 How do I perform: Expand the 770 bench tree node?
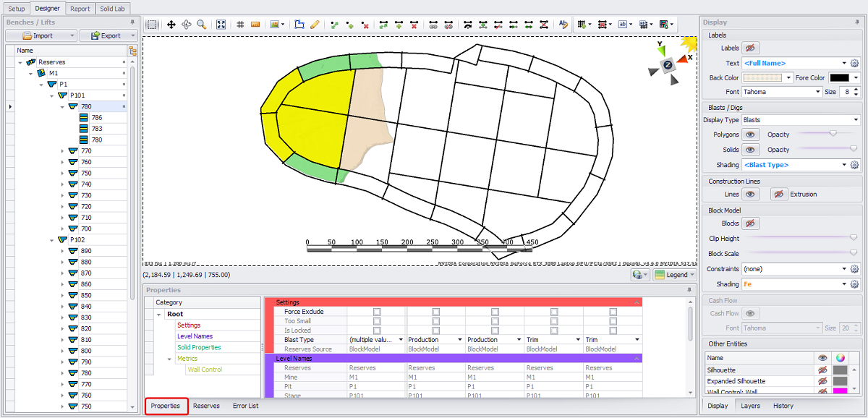(63, 151)
